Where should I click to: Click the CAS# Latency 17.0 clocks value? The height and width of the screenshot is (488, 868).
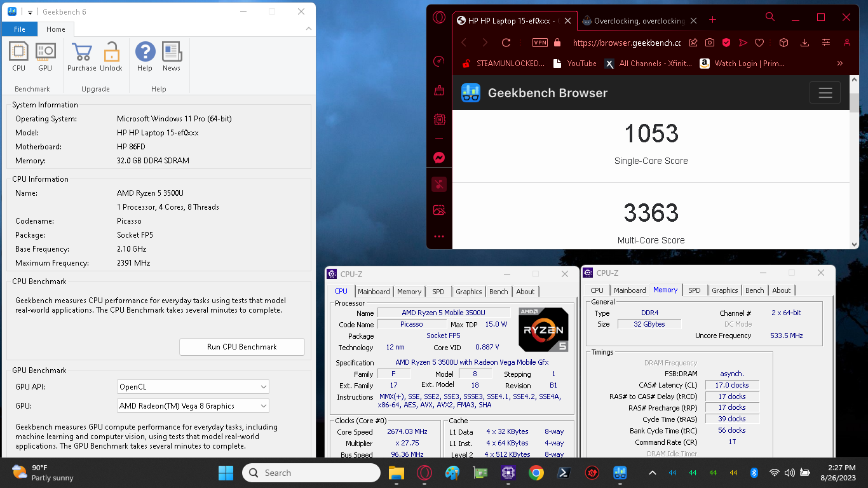point(732,385)
